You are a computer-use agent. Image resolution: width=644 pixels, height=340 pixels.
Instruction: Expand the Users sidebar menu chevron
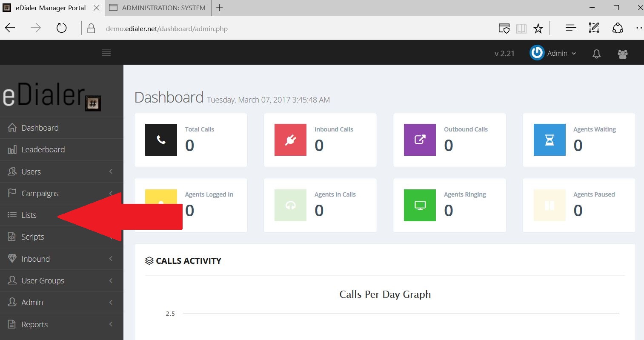111,171
